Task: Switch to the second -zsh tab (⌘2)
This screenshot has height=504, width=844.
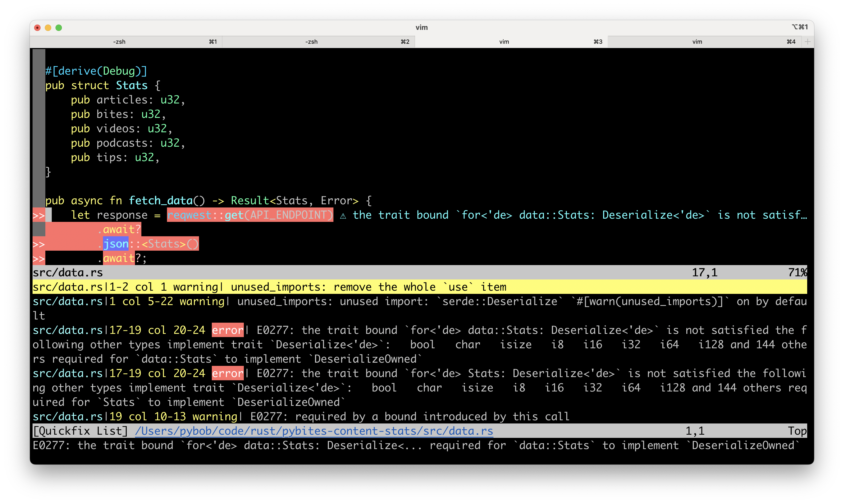Action: (x=319, y=41)
